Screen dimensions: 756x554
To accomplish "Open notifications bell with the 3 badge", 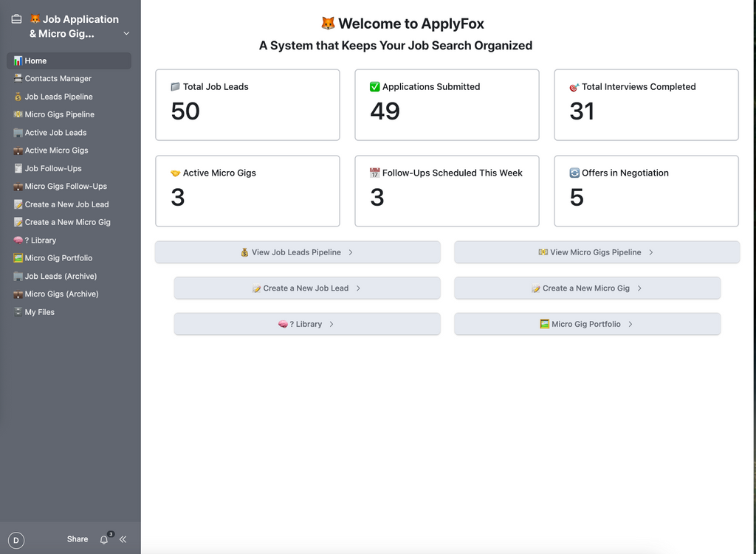I will (104, 539).
